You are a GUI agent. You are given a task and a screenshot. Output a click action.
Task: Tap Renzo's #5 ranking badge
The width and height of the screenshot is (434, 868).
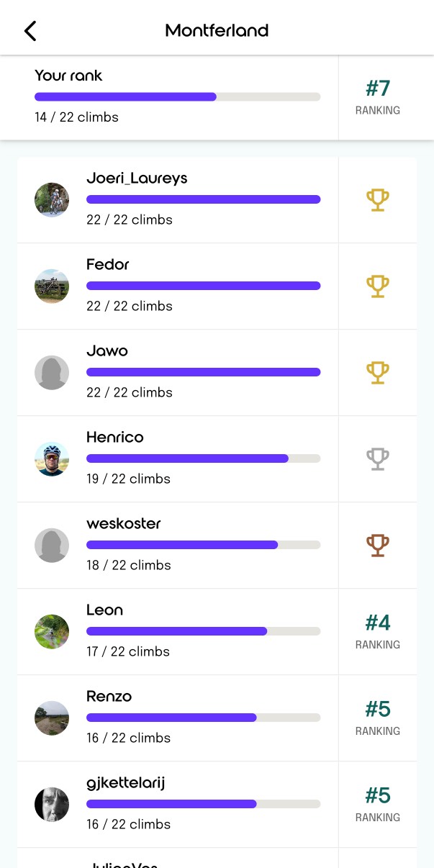378,717
